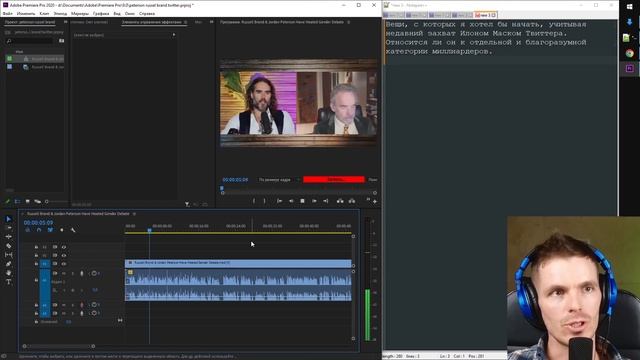
Task: Select the active tab in the Notepad++ window
Action: click(485, 15)
